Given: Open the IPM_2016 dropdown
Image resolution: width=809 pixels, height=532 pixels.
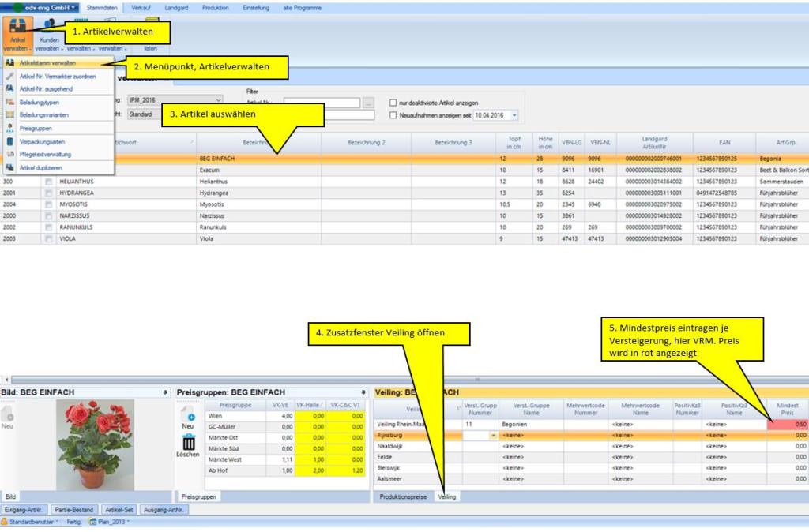Looking at the screenshot, I should pyautogui.click(x=218, y=100).
